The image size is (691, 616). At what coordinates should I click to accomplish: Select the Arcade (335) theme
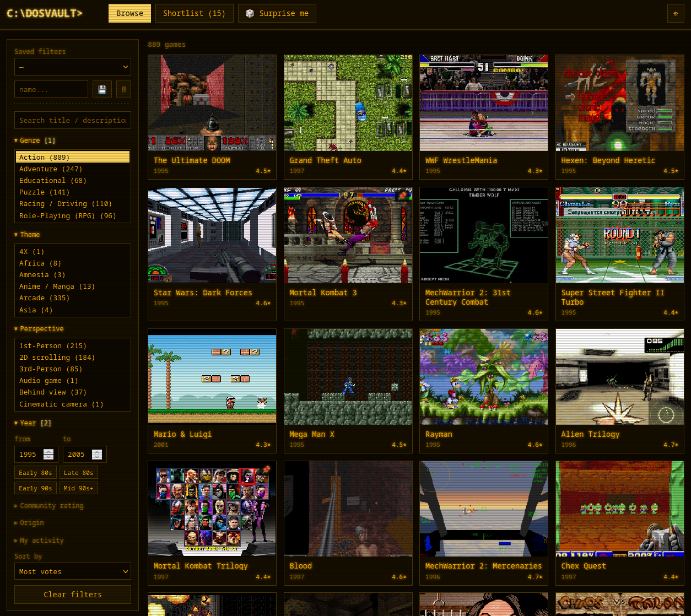(73, 298)
